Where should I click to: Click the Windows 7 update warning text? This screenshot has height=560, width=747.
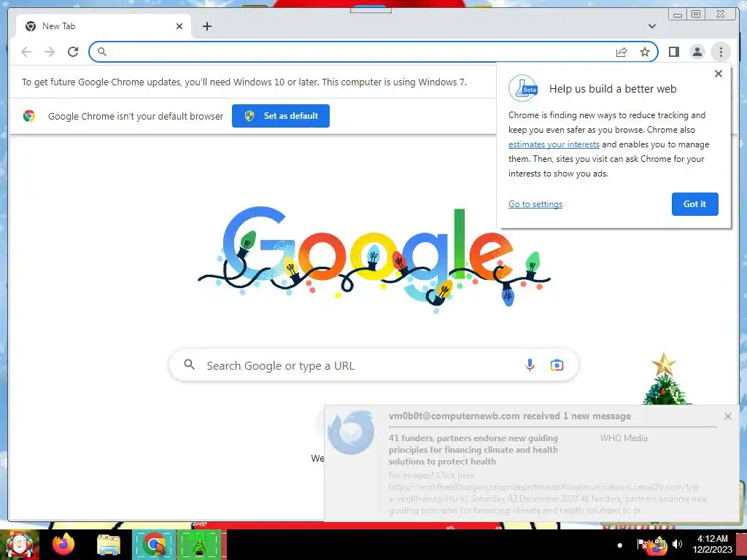[244, 82]
